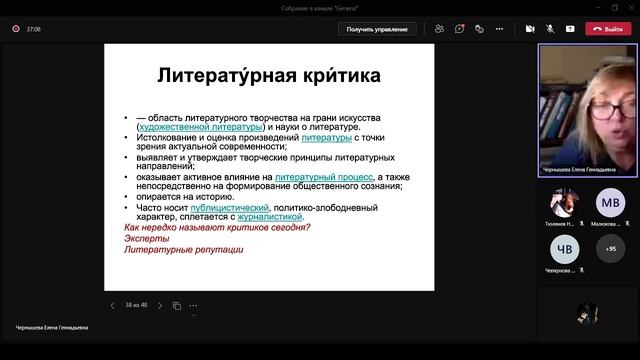The height and width of the screenshot is (360, 640).
Task: Click the Получить управление button
Action: [x=377, y=29]
